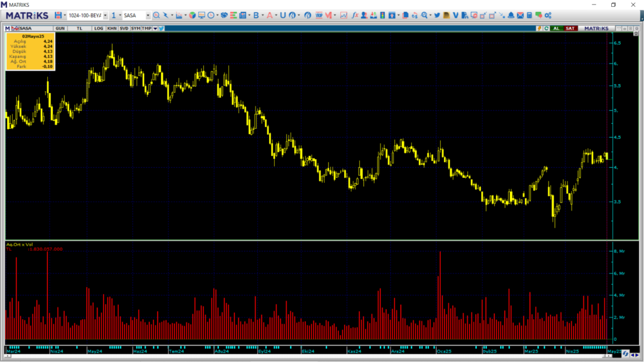Select the GUN period tab
Viewport: 644px width, 362px height.
[x=60, y=28]
